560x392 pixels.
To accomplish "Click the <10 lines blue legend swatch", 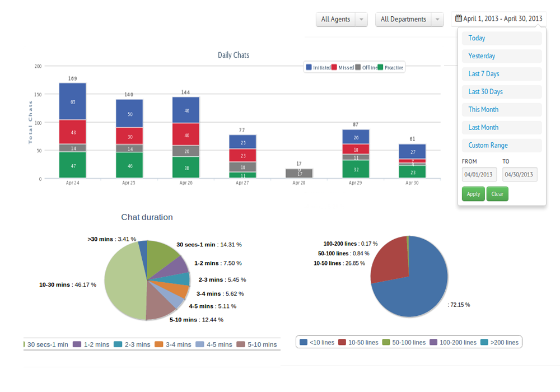I will (304, 342).
